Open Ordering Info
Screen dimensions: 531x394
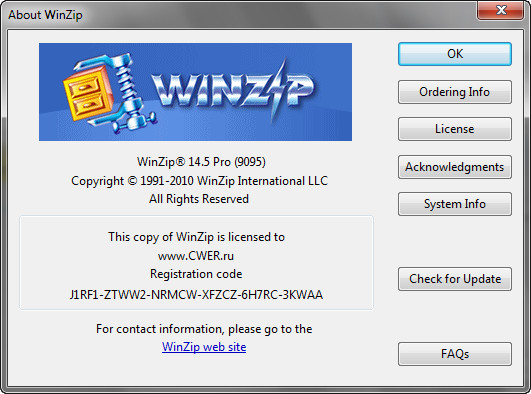[455, 92]
